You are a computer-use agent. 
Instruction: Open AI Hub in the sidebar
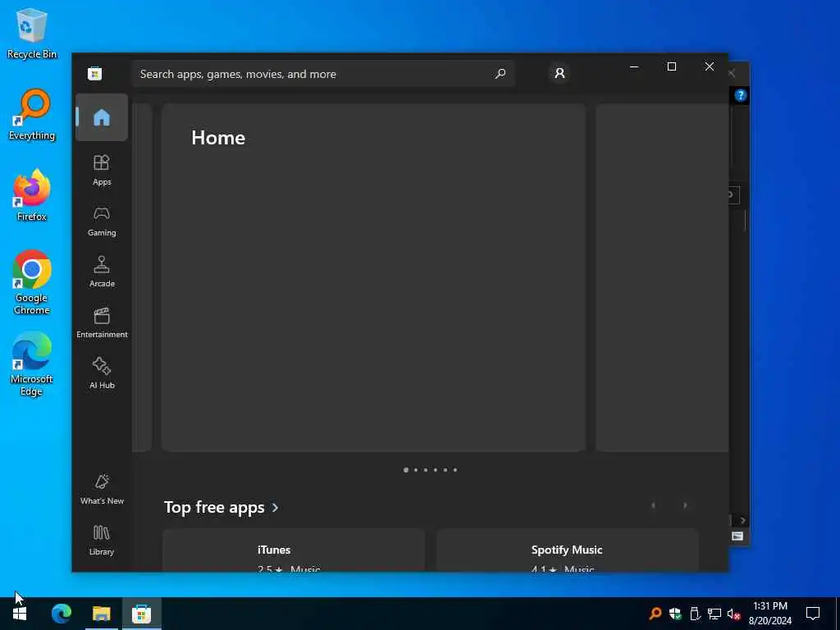(x=102, y=373)
